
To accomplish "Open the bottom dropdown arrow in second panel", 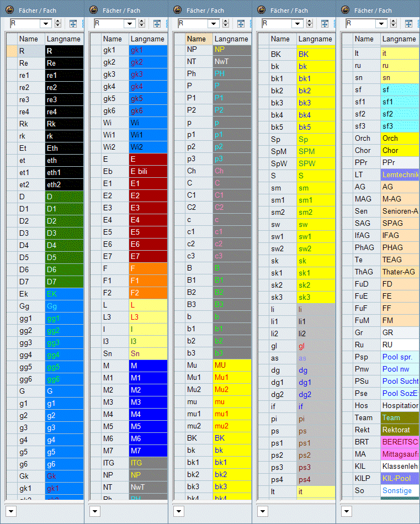I will (x=94, y=511).
